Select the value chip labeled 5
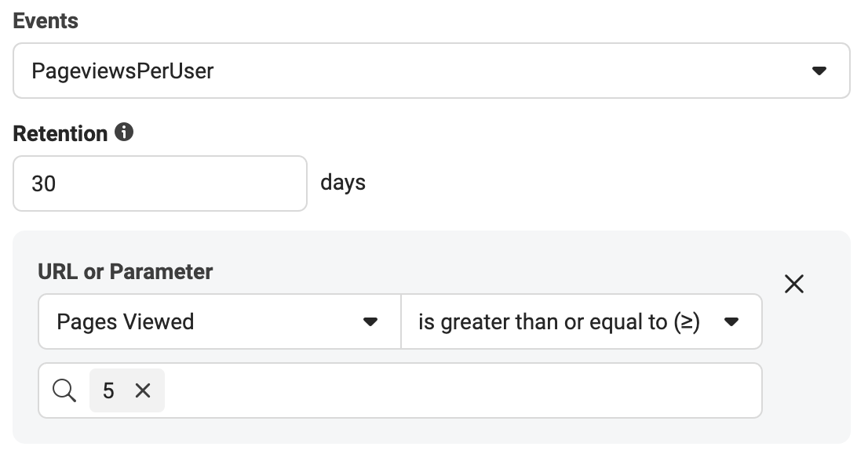868x461 pixels. (x=108, y=390)
